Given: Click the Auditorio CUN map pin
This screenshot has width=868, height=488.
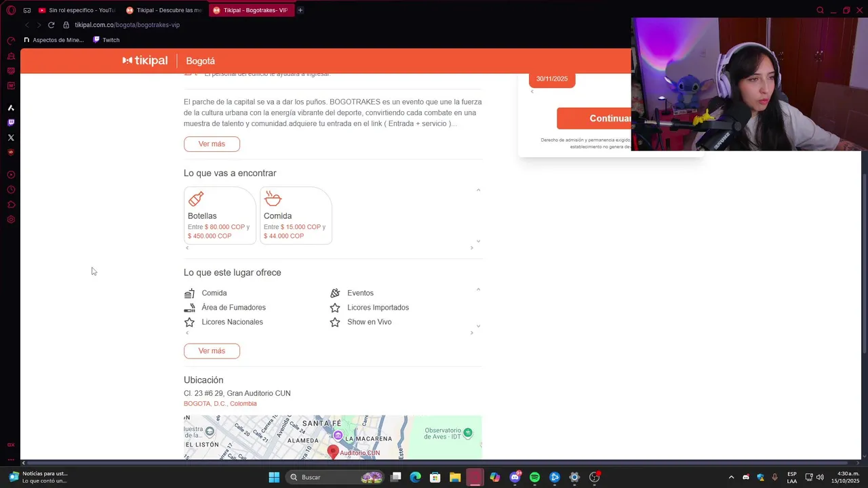Looking at the screenshot, I should [x=333, y=452].
